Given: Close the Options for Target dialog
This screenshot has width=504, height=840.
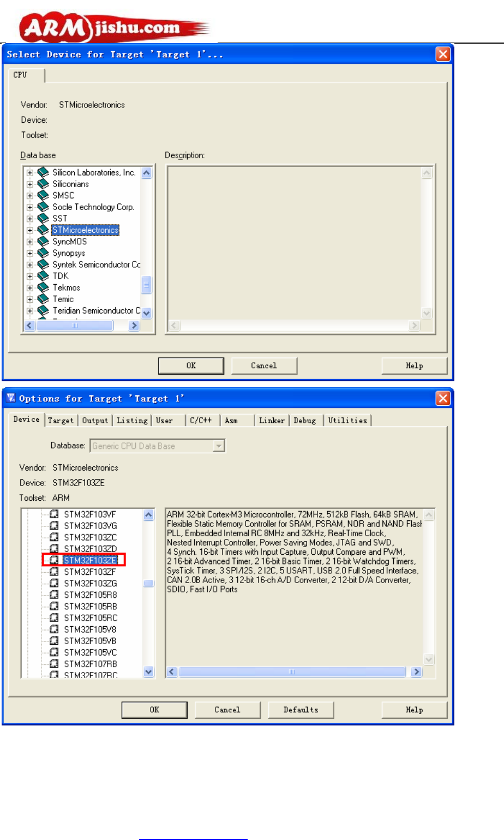Looking at the screenshot, I should [x=443, y=398].
